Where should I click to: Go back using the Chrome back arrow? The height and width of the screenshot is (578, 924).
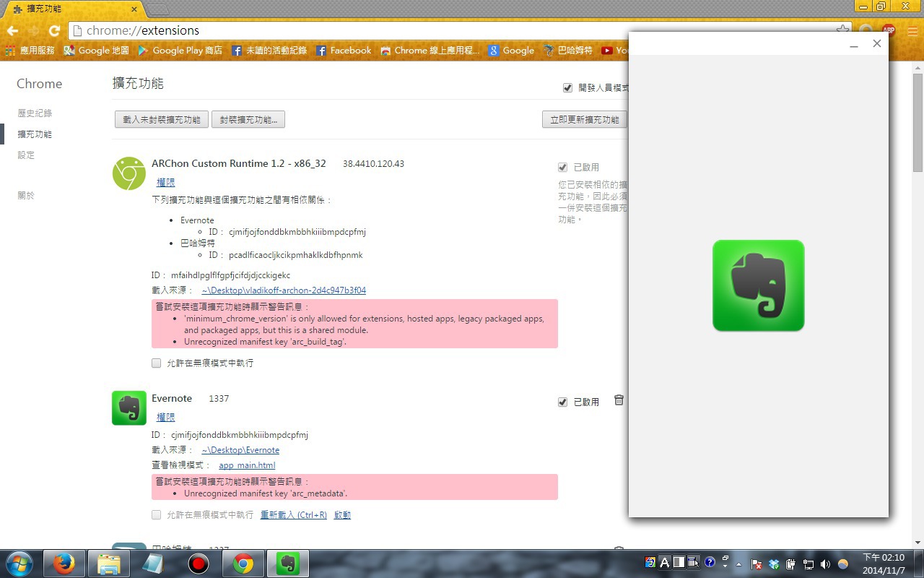click(12, 31)
